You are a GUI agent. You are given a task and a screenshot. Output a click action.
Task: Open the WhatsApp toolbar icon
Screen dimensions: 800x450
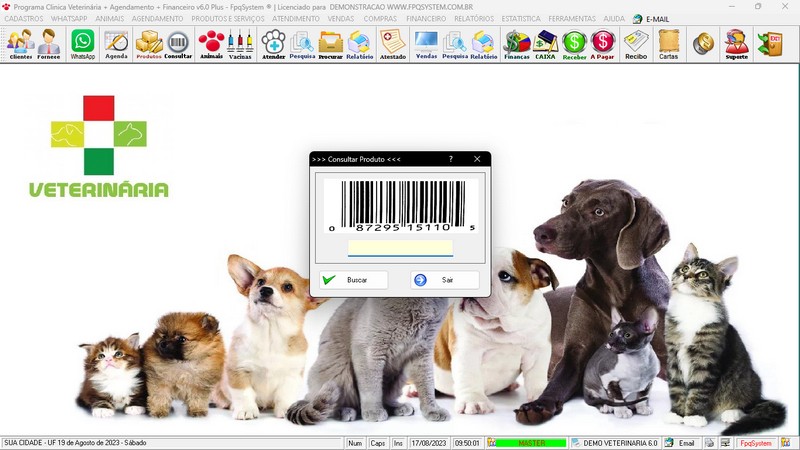(x=83, y=43)
